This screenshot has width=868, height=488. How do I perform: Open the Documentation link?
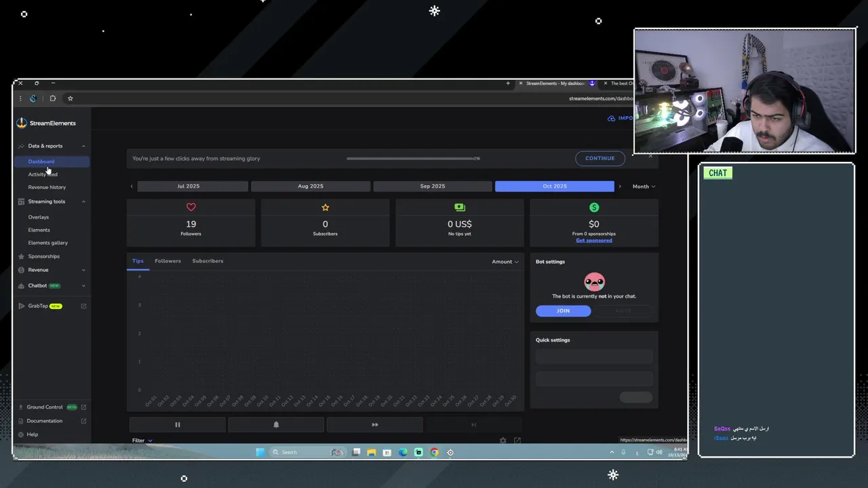coord(44,421)
